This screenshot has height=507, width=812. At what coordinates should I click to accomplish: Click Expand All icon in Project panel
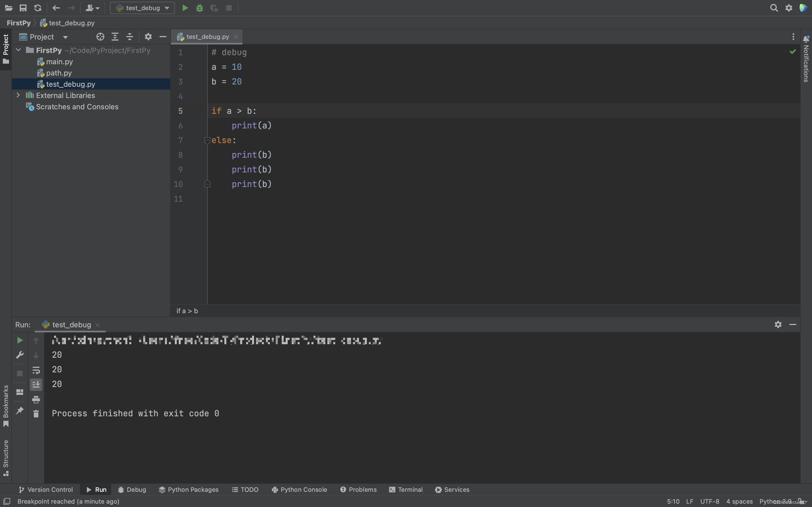coord(115,37)
